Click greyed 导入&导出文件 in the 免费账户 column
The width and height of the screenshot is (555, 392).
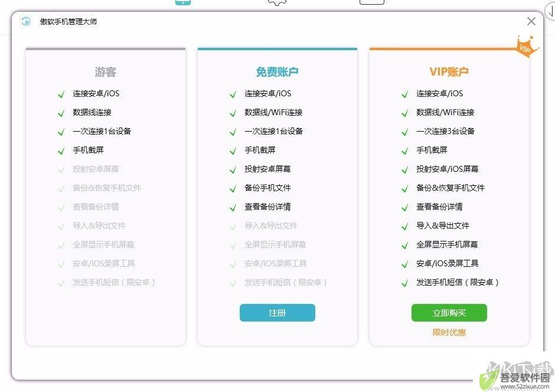tap(271, 226)
